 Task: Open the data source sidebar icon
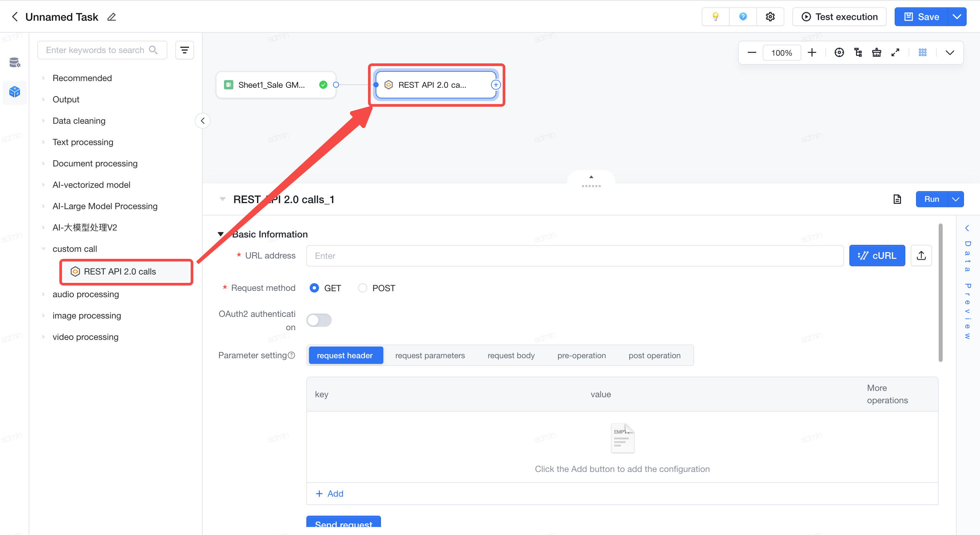(14, 62)
